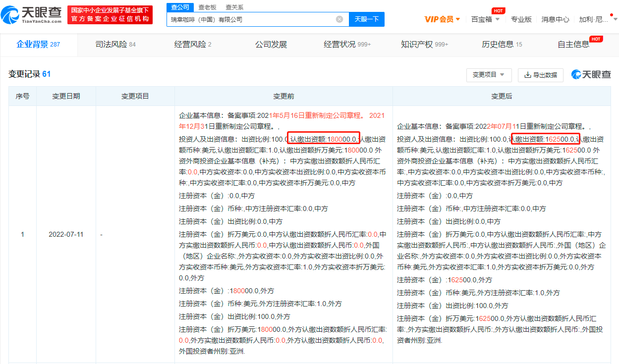Switch to the 查关系 search tab
This screenshot has width=619, height=364.
click(234, 7)
